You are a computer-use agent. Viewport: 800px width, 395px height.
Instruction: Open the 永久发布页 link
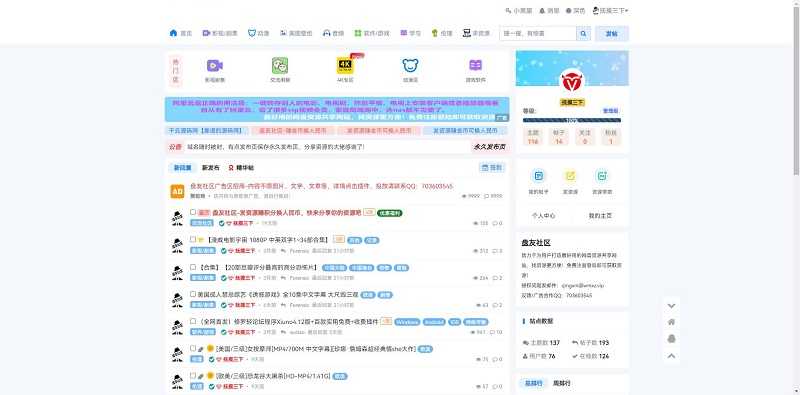489,146
